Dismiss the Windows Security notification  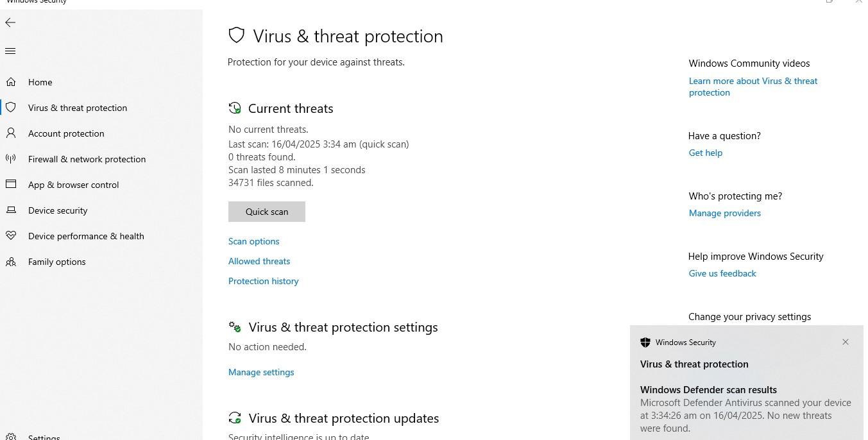[x=846, y=342]
